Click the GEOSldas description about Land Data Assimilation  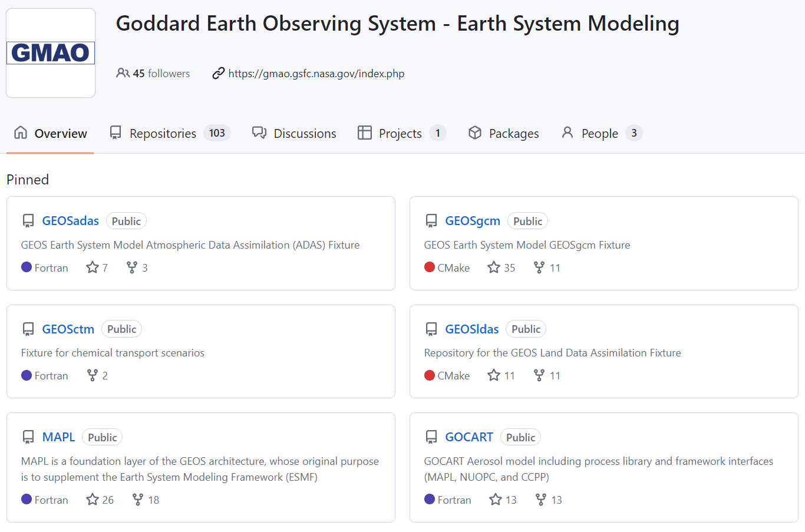click(x=553, y=353)
